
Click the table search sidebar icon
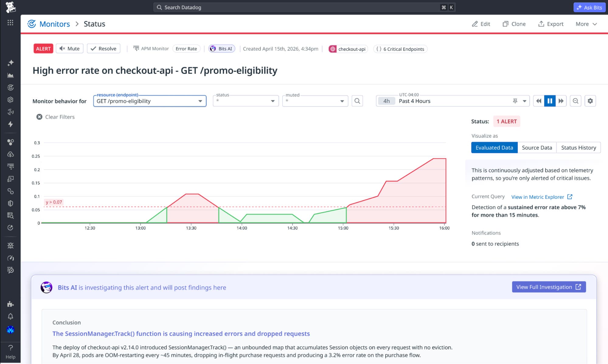[10, 215]
